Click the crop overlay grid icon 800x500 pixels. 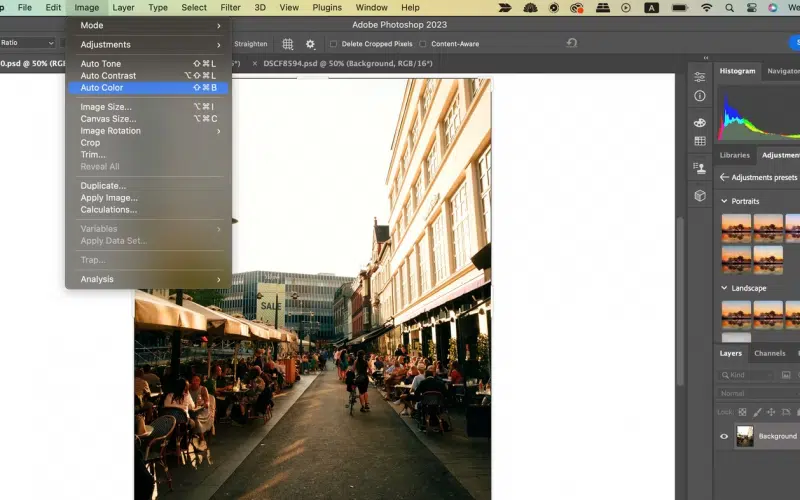(288, 44)
